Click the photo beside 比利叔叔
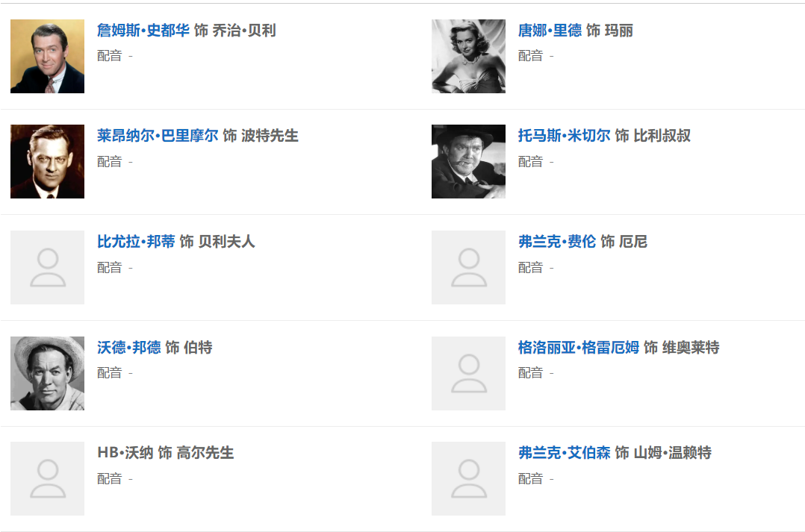 [x=468, y=162]
